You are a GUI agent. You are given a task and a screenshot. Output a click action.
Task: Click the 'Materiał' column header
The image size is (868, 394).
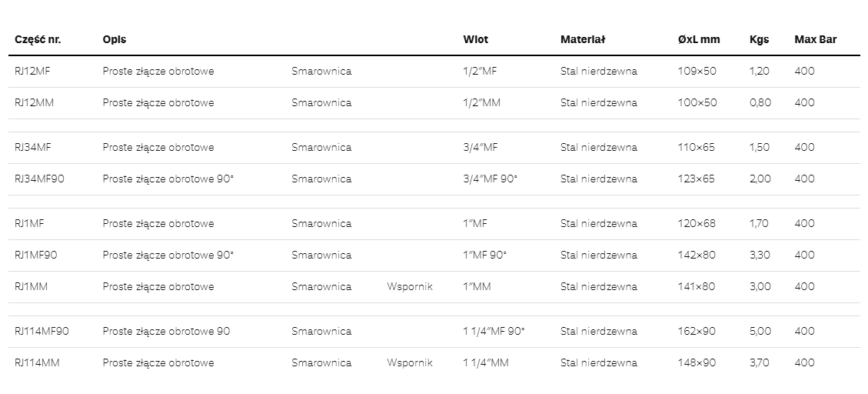(x=583, y=39)
